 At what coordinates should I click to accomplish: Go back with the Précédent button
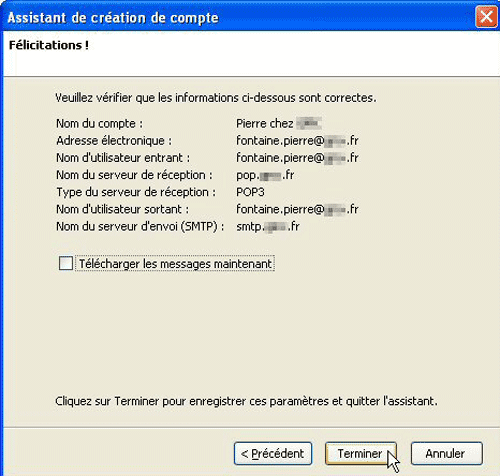click(x=273, y=453)
